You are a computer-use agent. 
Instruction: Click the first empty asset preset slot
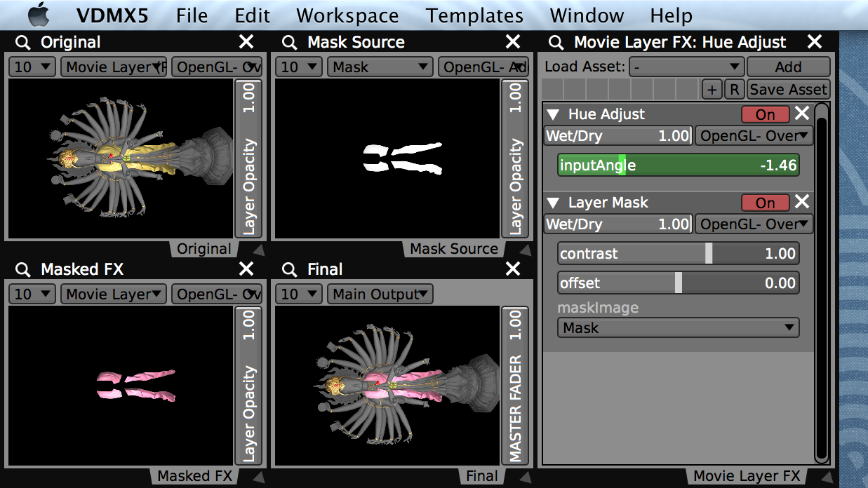[553, 89]
